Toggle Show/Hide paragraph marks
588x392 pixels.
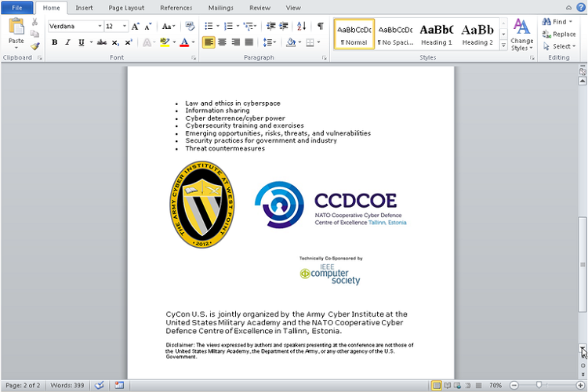point(320,26)
